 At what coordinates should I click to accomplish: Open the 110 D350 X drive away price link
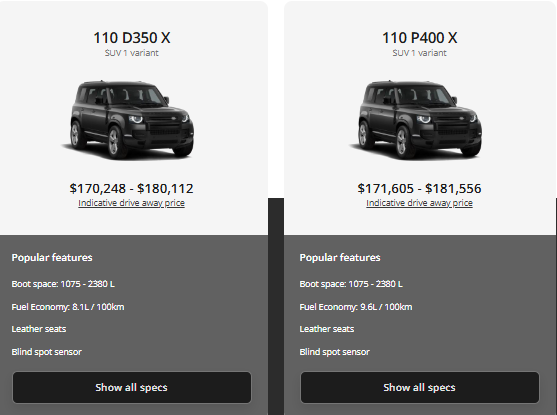point(131,203)
